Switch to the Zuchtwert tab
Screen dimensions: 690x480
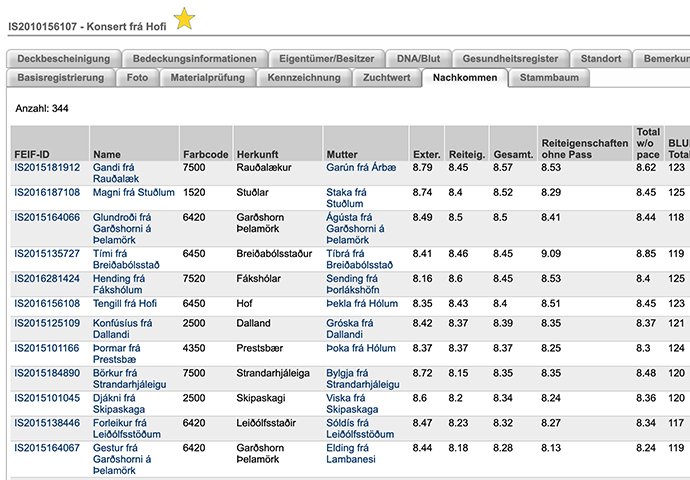pos(385,77)
